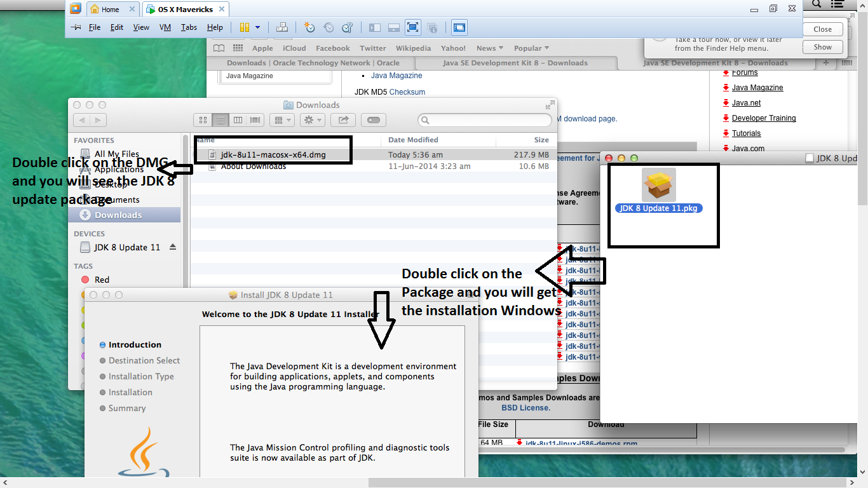Screen dimensions: 868x488
Task: Open the Finder gear action menu
Action: pyautogui.click(x=312, y=119)
